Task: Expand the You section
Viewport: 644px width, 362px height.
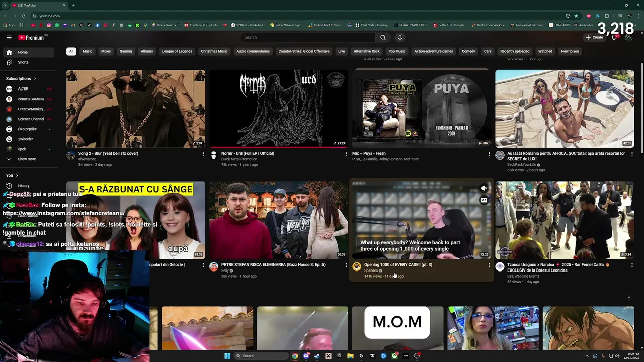Action: coord(12,175)
